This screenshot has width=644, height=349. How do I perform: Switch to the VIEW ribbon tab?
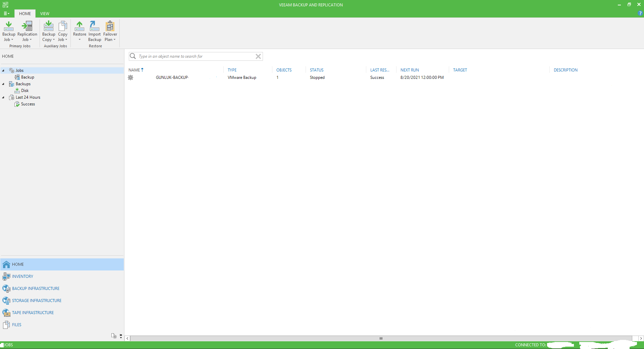coord(45,14)
